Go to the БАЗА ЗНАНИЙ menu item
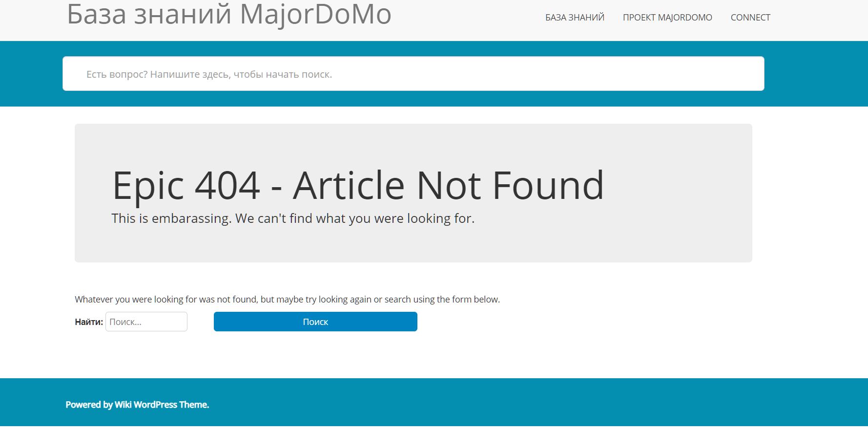 [575, 18]
